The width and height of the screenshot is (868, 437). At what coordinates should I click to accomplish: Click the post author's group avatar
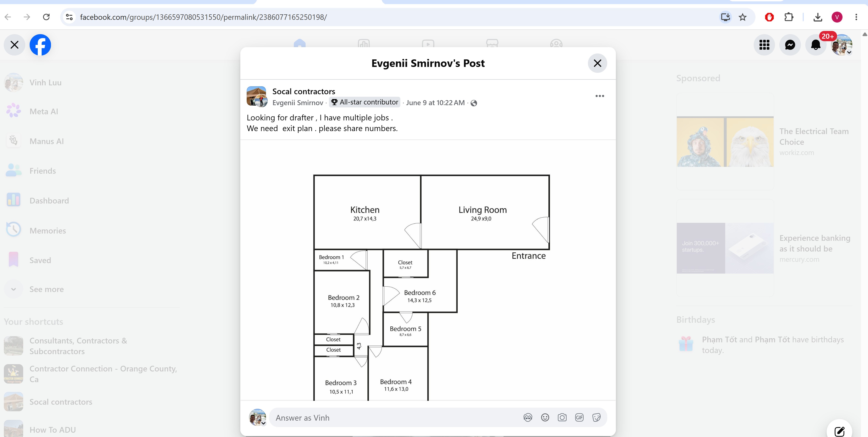point(257,97)
